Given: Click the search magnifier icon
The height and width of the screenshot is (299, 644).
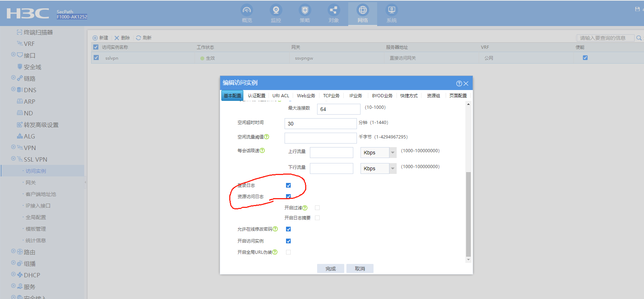Looking at the screenshot, I should point(639,38).
